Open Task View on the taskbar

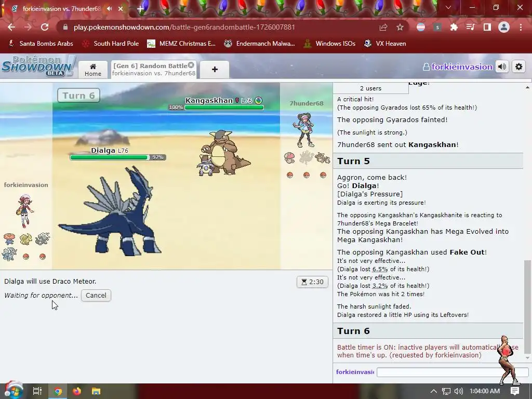[x=37, y=391]
